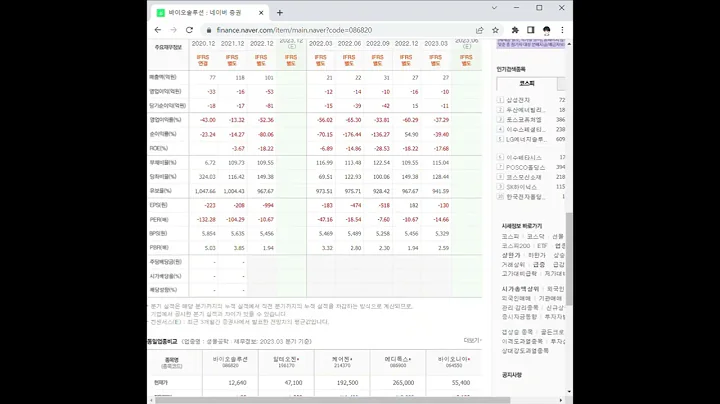Click the scroll-up arrow of the page
720x404 pixels.
coord(569,44)
